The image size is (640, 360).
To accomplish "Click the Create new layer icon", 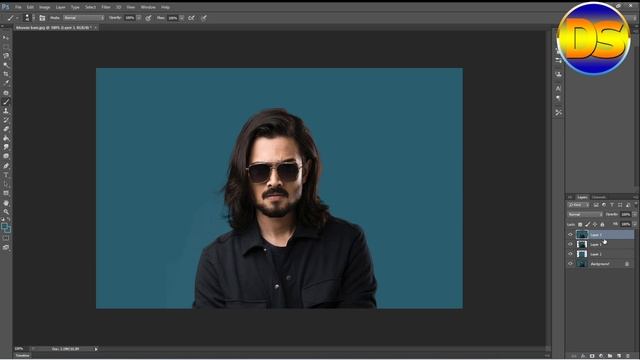I will 619,356.
